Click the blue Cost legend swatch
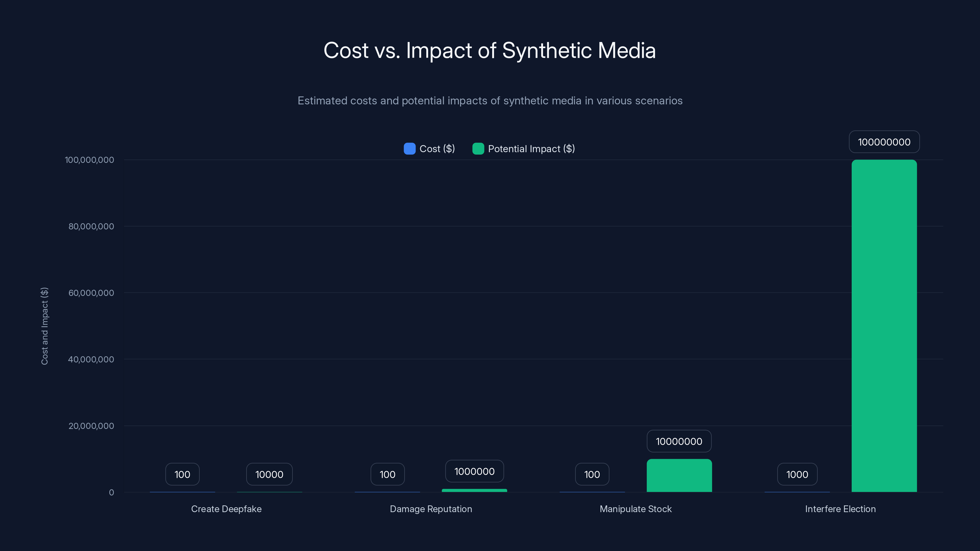This screenshot has height=551, width=980. click(409, 149)
